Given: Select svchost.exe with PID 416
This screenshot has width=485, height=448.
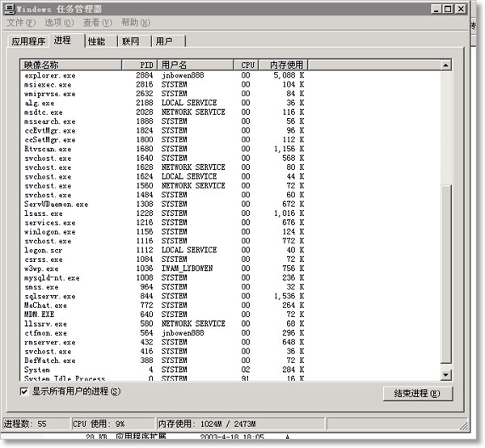Looking at the screenshot, I should coord(164,352).
